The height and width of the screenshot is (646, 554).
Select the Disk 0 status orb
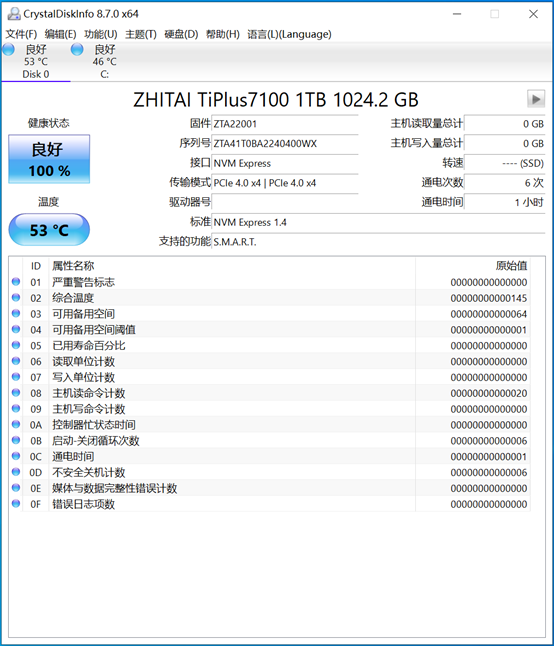pyautogui.click(x=8, y=50)
